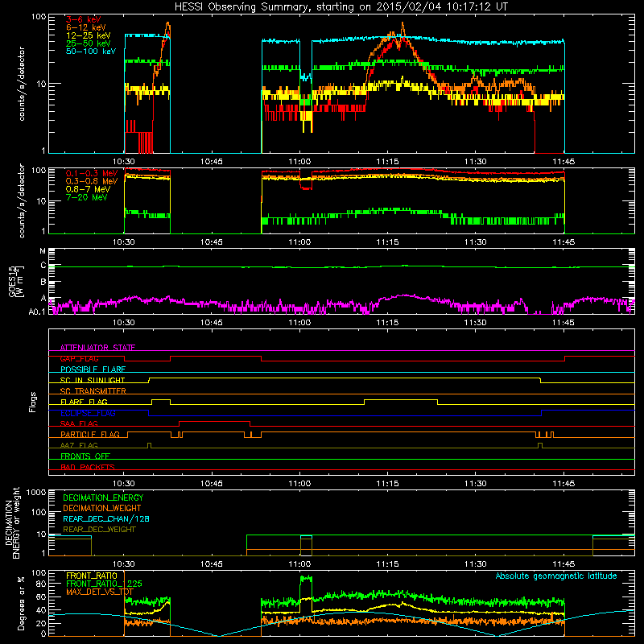Click the 11:00 tick under the GOES panel
This screenshot has width=644, height=644.
(x=299, y=323)
